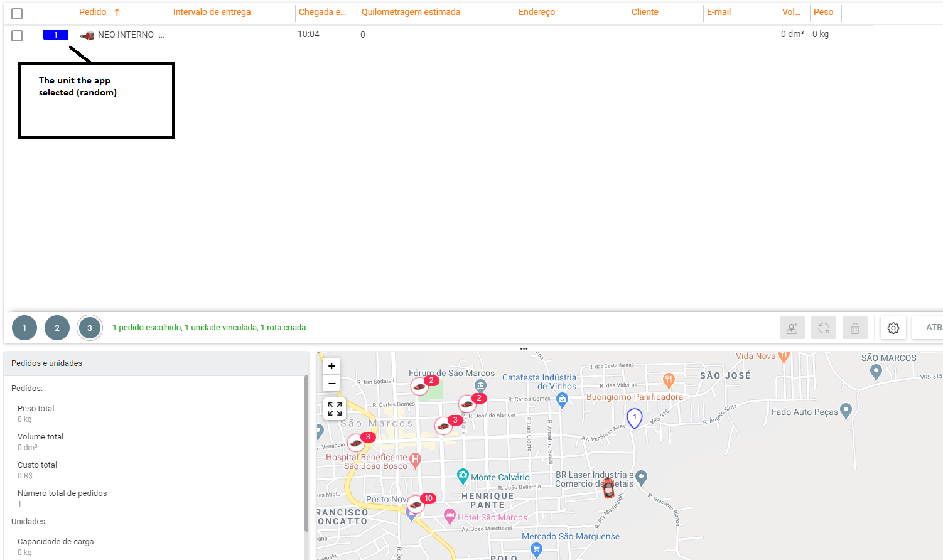
Task: Click the blue pin marker numbered 1
Action: click(635, 418)
